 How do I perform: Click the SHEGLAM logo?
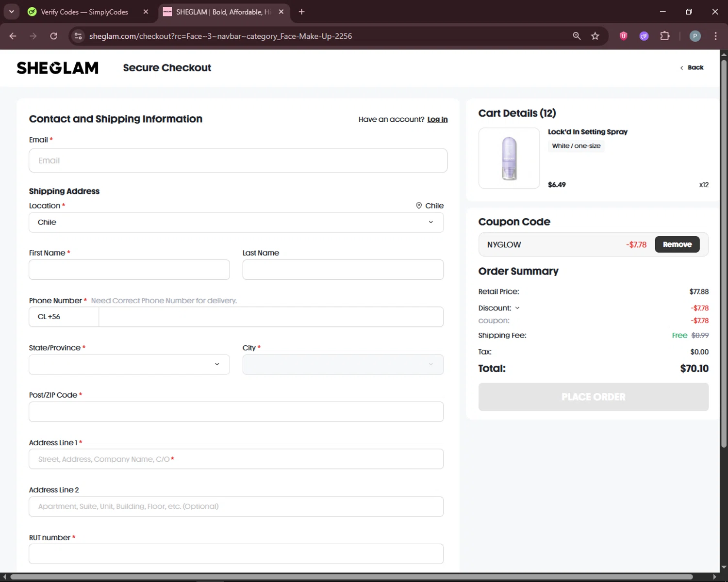click(x=58, y=68)
